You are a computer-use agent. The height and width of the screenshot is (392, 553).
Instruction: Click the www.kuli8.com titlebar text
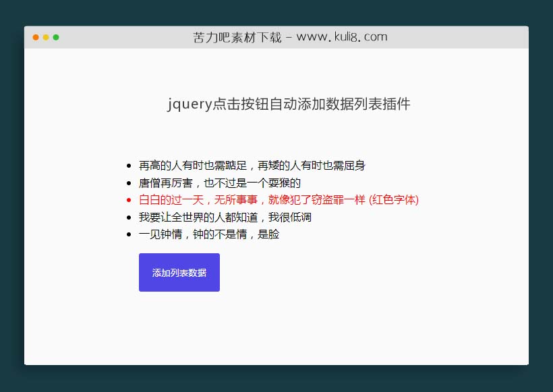341,37
